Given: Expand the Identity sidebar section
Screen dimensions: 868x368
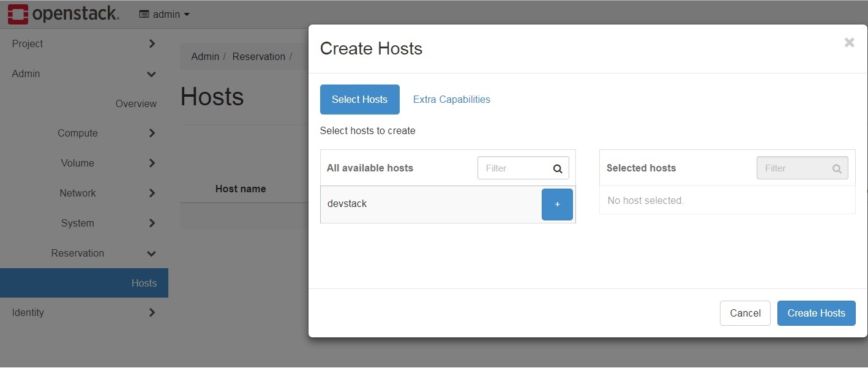Looking at the screenshot, I should 152,312.
